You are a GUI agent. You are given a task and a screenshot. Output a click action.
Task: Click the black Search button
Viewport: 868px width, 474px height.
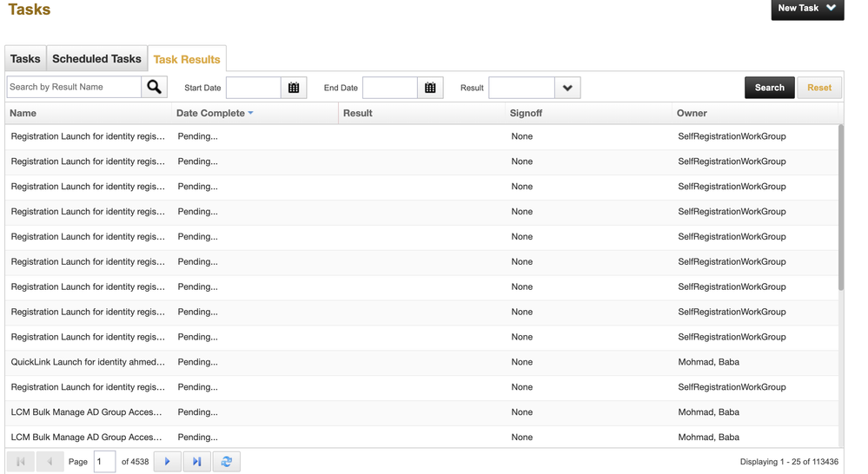coord(770,88)
